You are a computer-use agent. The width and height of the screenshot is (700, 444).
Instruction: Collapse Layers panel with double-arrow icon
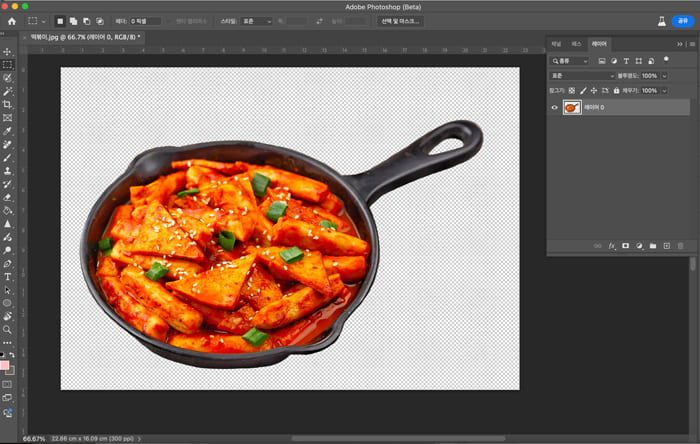(679, 44)
